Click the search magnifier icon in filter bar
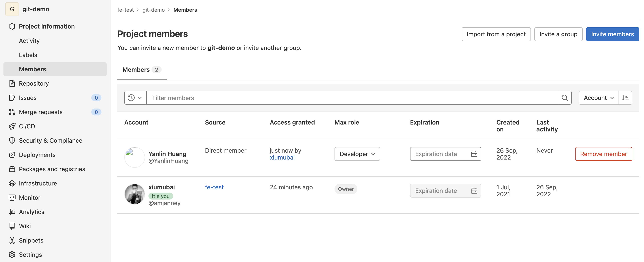This screenshot has height=262, width=644. [x=565, y=98]
